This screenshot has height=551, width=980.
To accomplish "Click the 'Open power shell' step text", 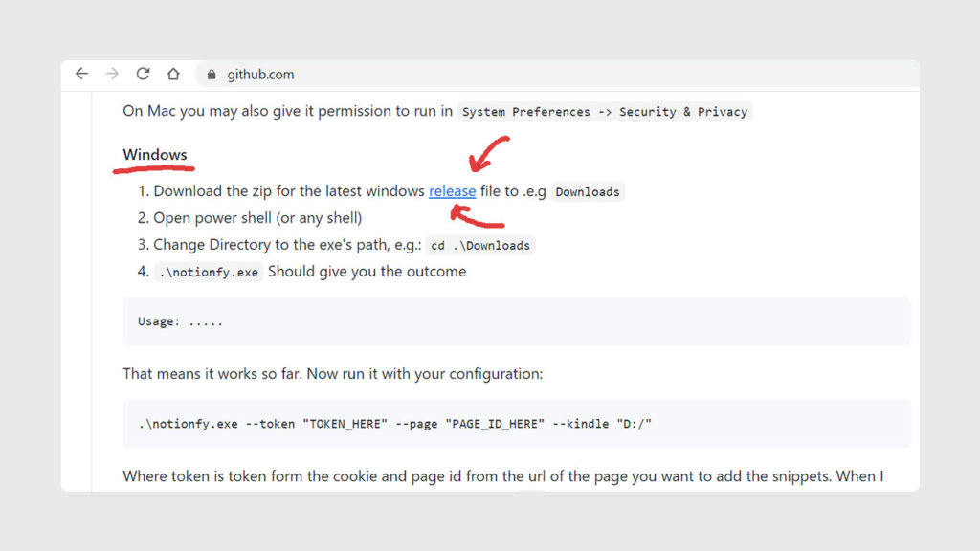I will (257, 218).
